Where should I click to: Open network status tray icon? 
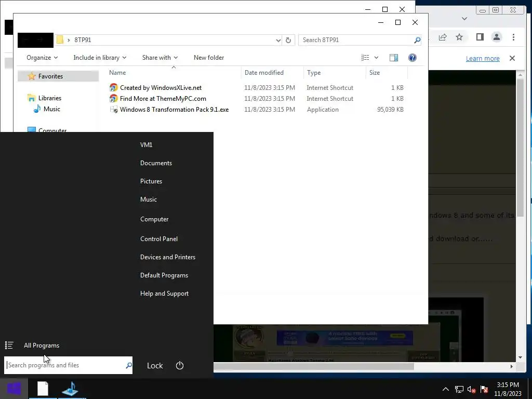click(x=459, y=389)
